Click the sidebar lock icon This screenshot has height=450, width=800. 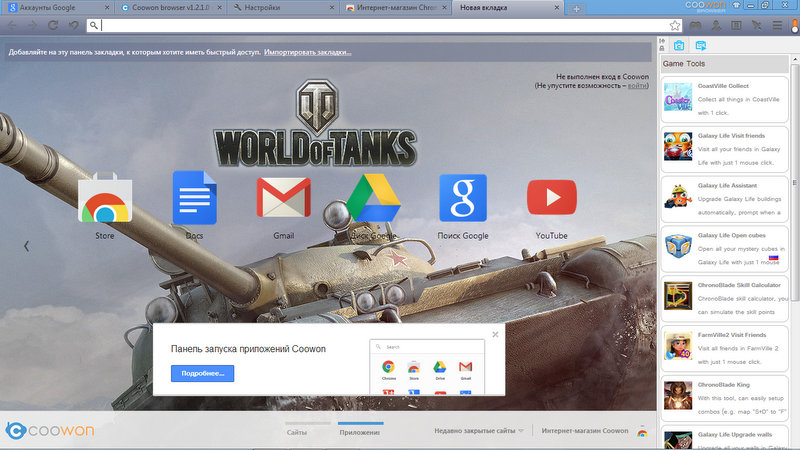(662, 48)
